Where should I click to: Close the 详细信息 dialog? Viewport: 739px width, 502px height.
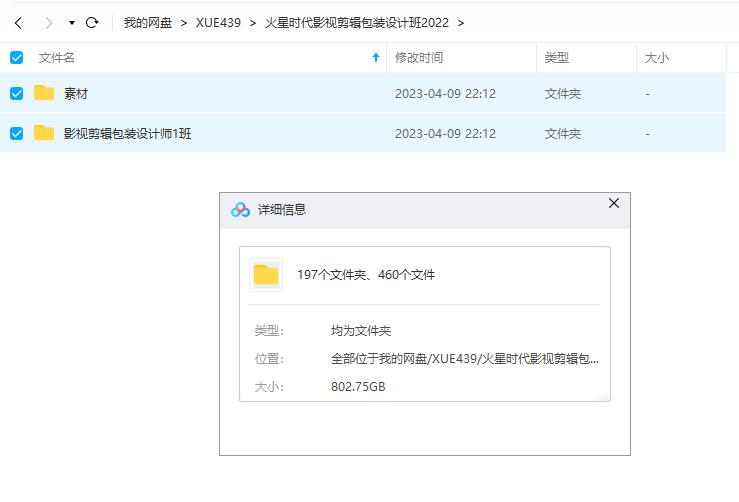(x=614, y=203)
